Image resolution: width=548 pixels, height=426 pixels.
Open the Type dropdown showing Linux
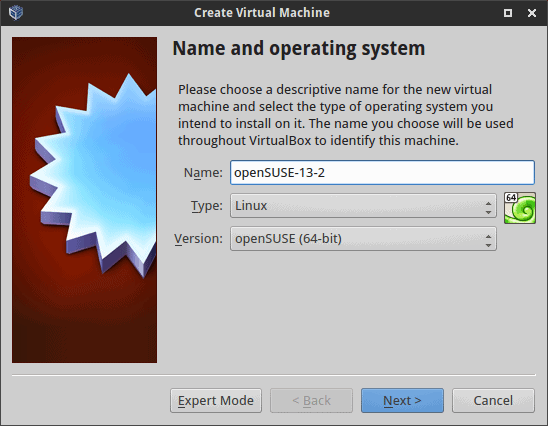point(363,205)
